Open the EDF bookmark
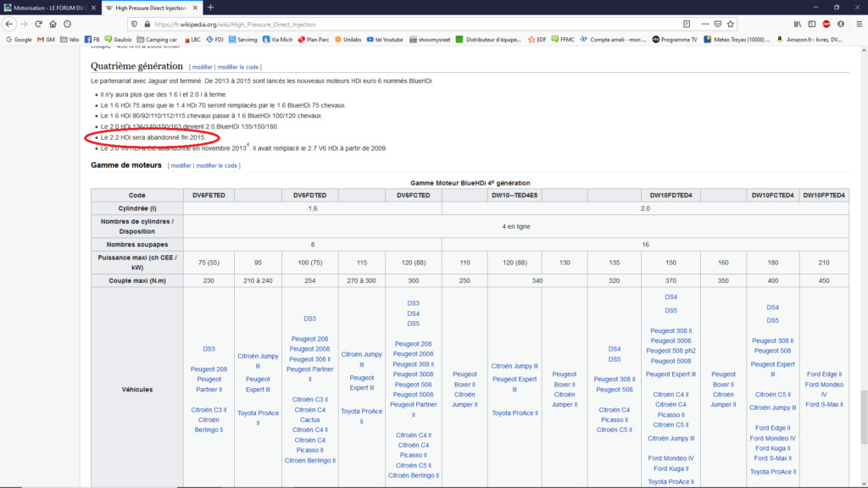 [x=537, y=40]
